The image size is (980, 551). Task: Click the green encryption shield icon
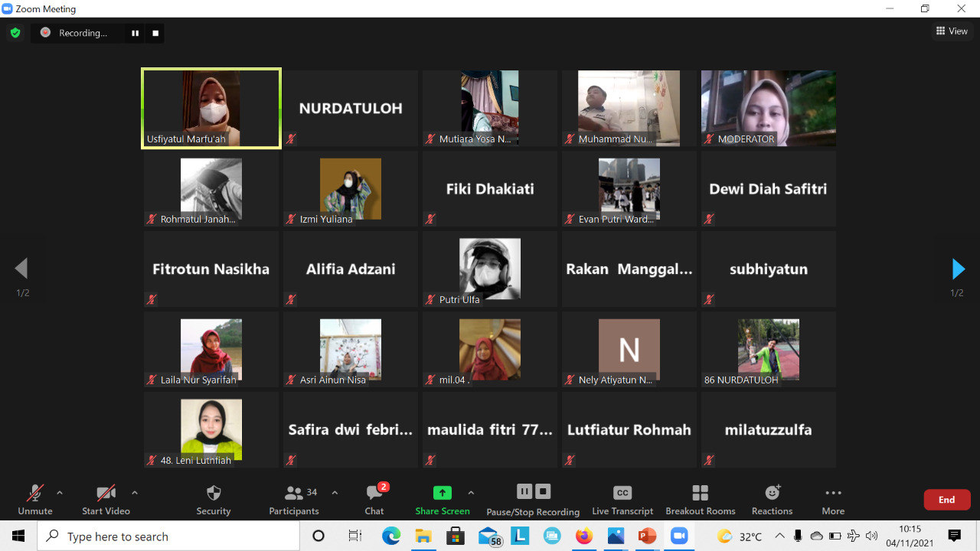(15, 33)
